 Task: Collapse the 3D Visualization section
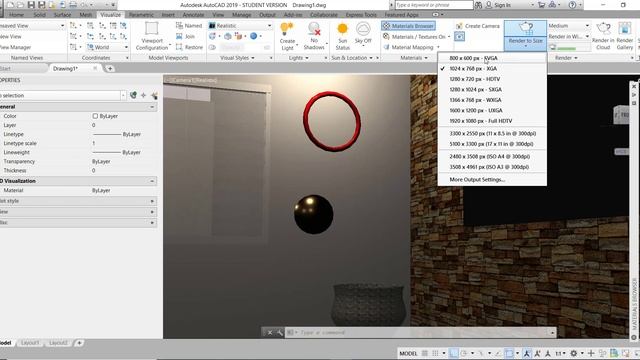[152, 181]
